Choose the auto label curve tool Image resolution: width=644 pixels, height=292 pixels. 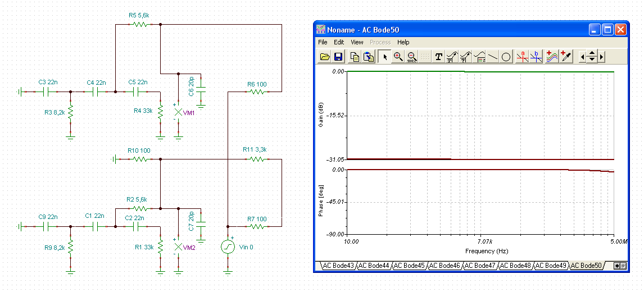(452, 57)
